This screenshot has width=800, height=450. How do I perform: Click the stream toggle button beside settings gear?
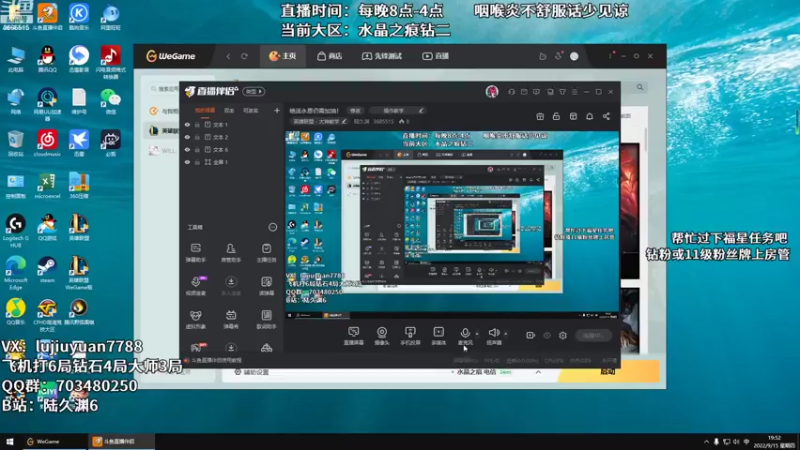[593, 335]
